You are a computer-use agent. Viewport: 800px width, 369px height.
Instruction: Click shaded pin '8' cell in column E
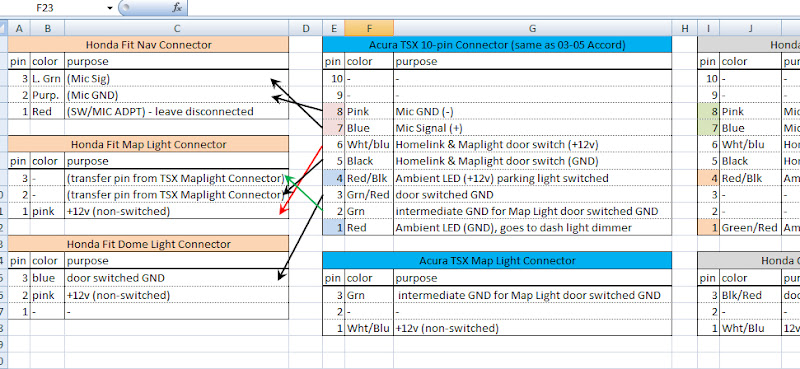click(334, 111)
